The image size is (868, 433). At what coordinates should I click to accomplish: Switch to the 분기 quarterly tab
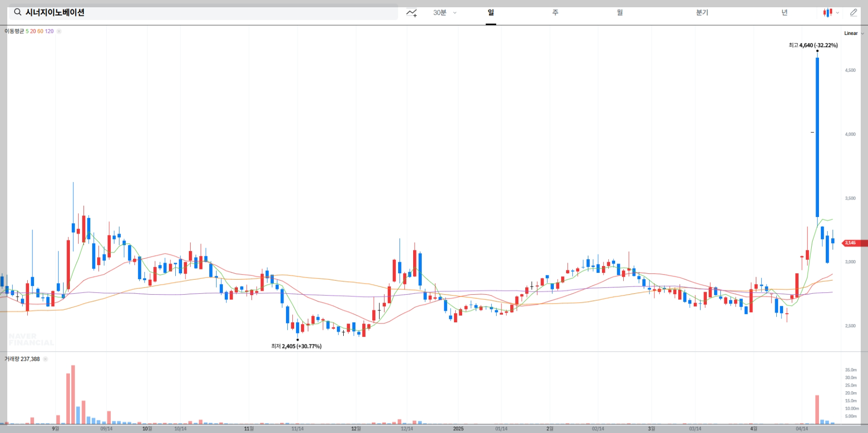[702, 13]
